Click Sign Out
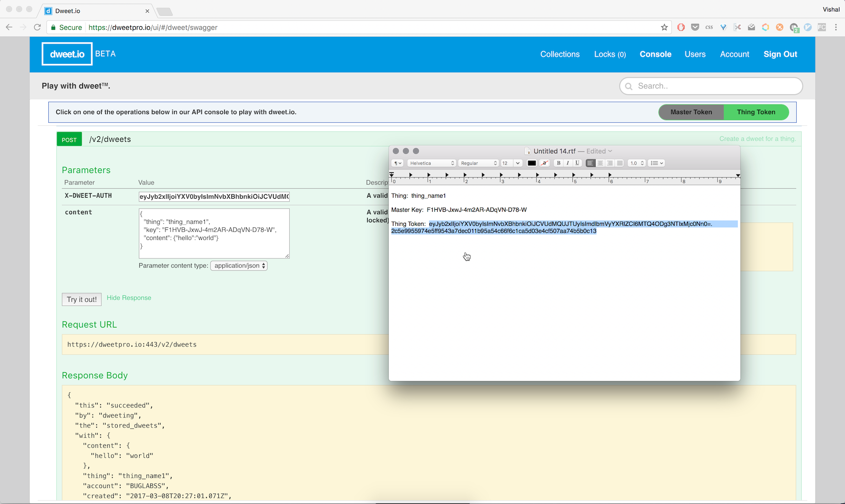This screenshot has width=845, height=504. 780,54
